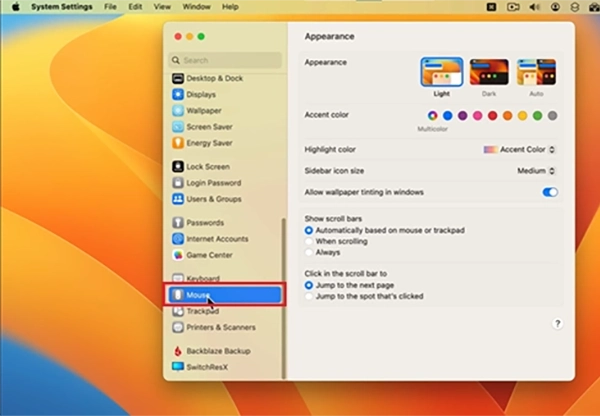Pick the green accent color
This screenshot has height=416, width=600.
click(x=537, y=116)
